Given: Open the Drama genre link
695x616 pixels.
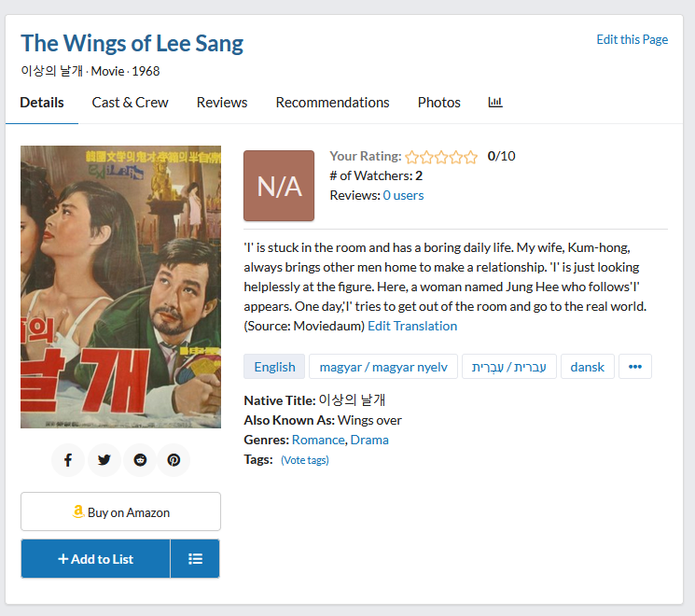Looking at the screenshot, I should point(369,440).
